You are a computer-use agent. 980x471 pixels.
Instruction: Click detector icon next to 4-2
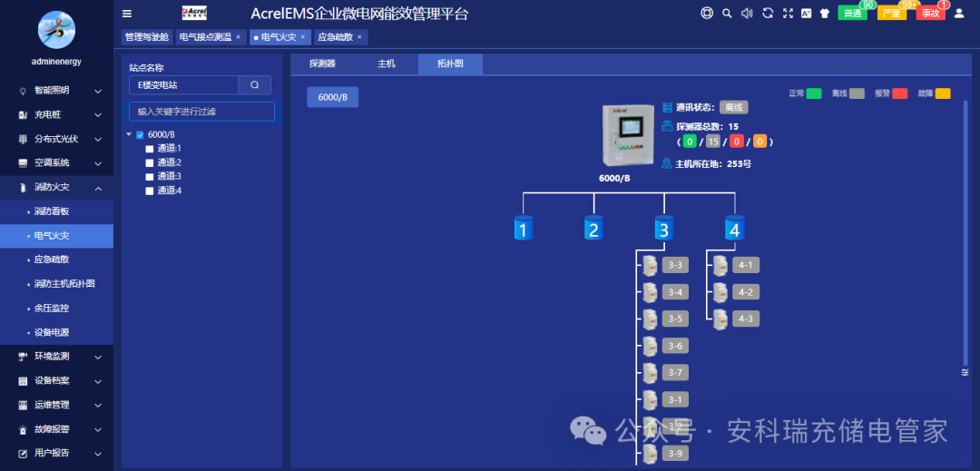coord(720,291)
